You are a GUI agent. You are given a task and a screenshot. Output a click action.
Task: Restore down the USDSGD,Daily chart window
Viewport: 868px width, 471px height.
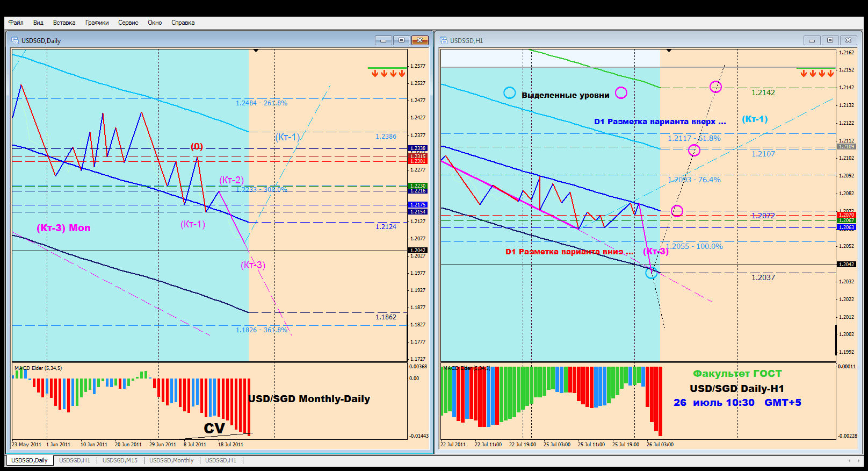click(x=401, y=40)
